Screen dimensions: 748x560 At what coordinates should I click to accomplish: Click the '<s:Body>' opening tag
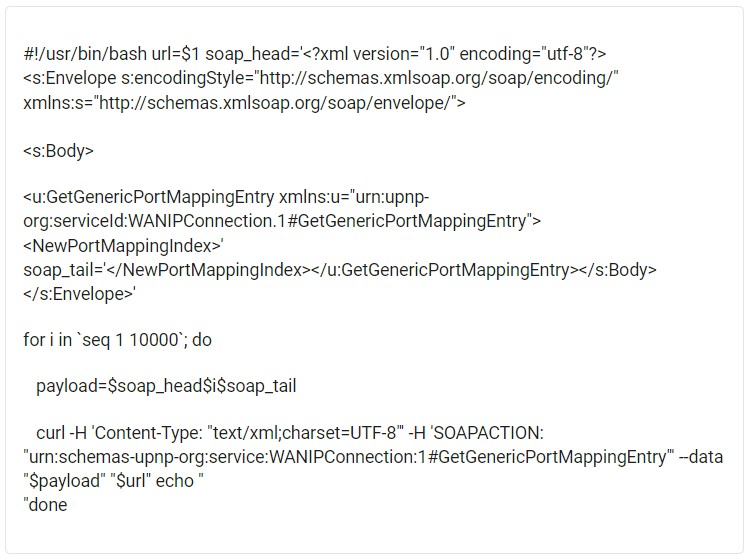[58, 151]
